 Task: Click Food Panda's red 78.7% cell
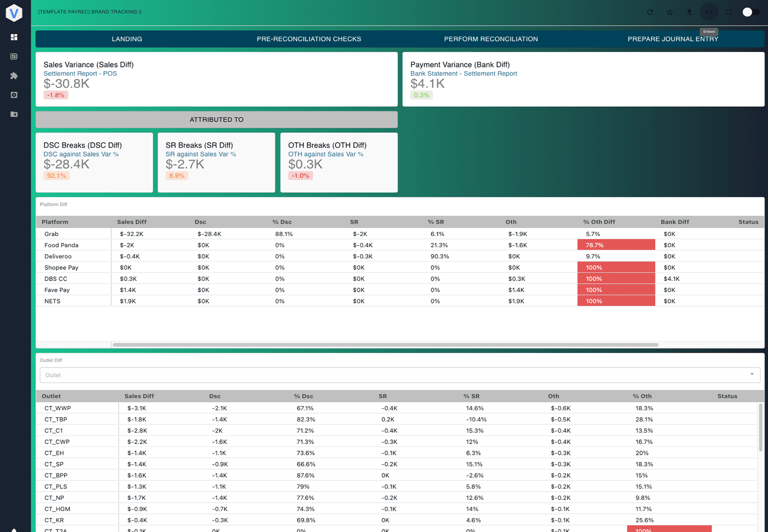click(x=616, y=245)
